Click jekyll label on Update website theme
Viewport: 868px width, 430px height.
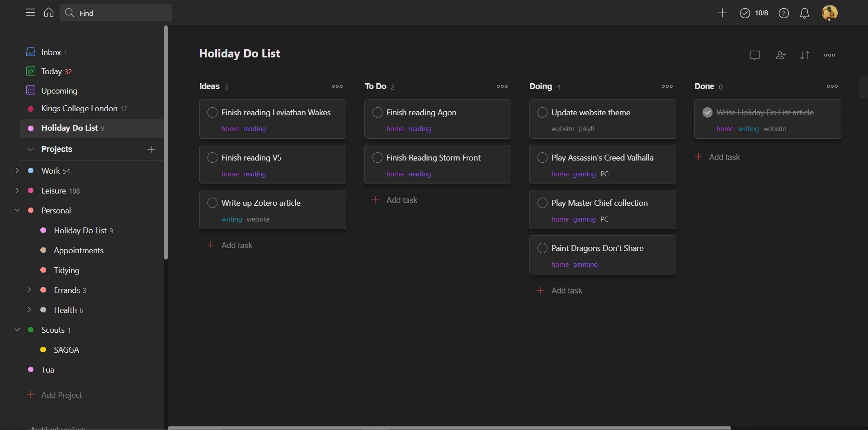click(x=586, y=129)
